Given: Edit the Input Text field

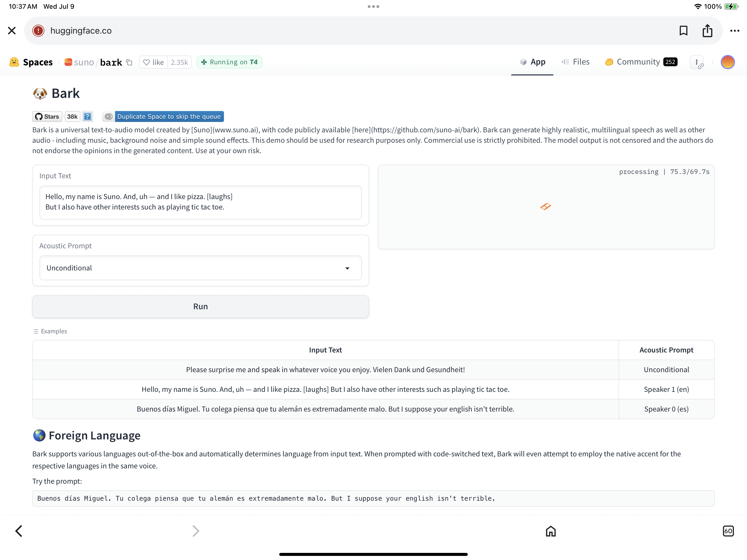Looking at the screenshot, I should tap(201, 202).
